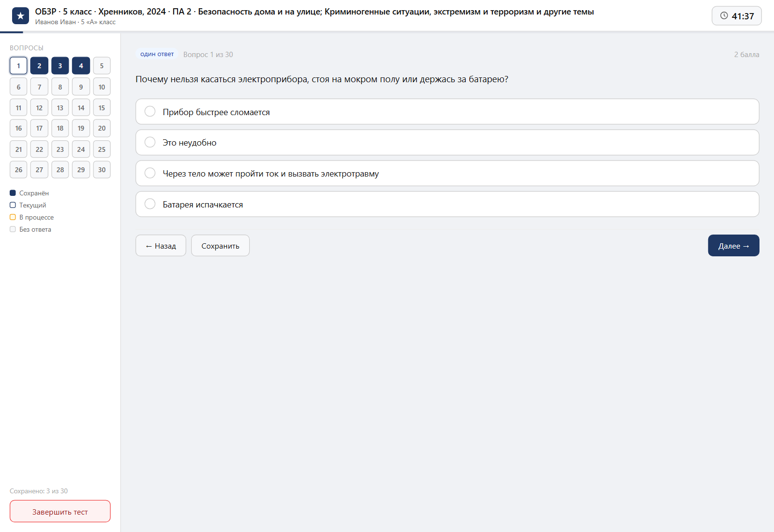
Task: Open saved question 3
Action: tap(60, 66)
